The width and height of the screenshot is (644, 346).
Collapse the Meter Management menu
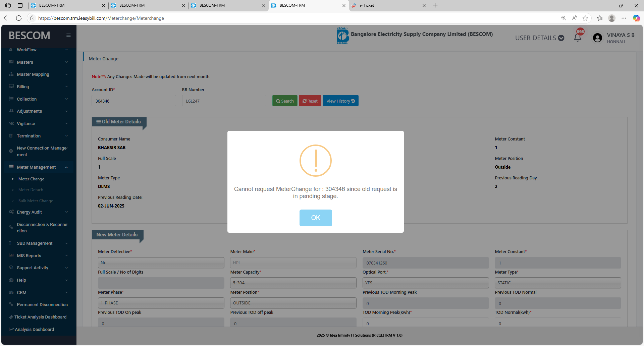[x=39, y=167]
